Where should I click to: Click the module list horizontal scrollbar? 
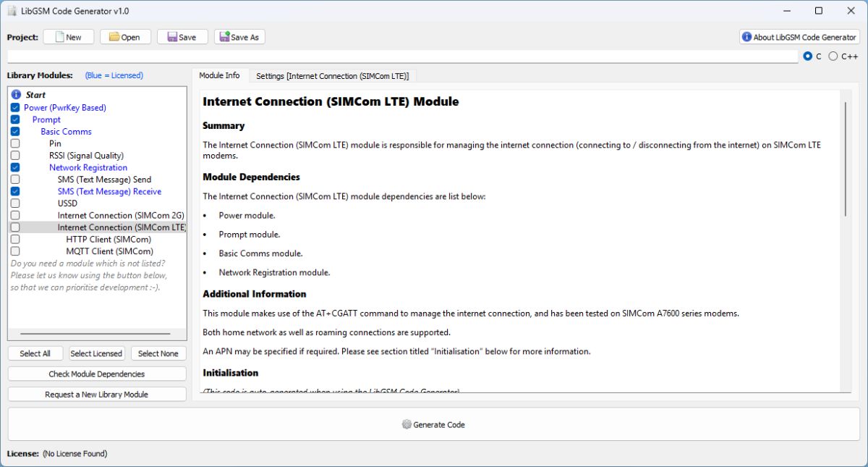[94, 334]
